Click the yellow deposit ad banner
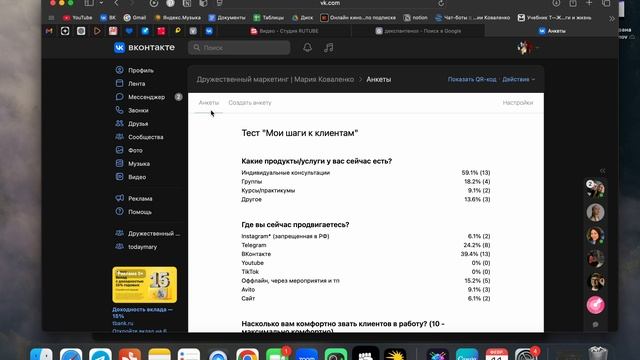Image resolution: width=640 pixels, height=360 pixels. 144,284
